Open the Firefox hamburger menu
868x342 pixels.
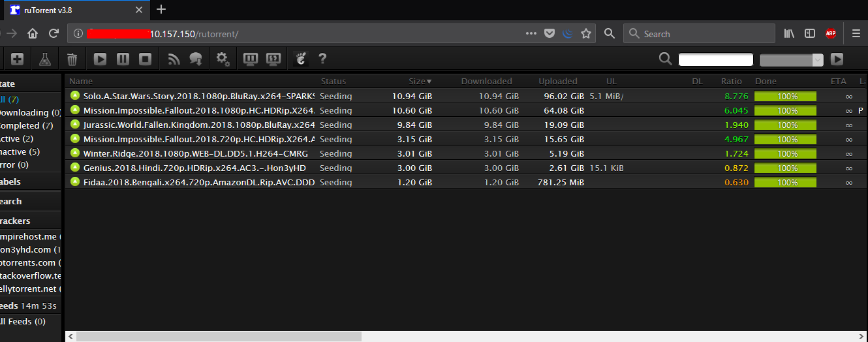pyautogui.click(x=856, y=33)
